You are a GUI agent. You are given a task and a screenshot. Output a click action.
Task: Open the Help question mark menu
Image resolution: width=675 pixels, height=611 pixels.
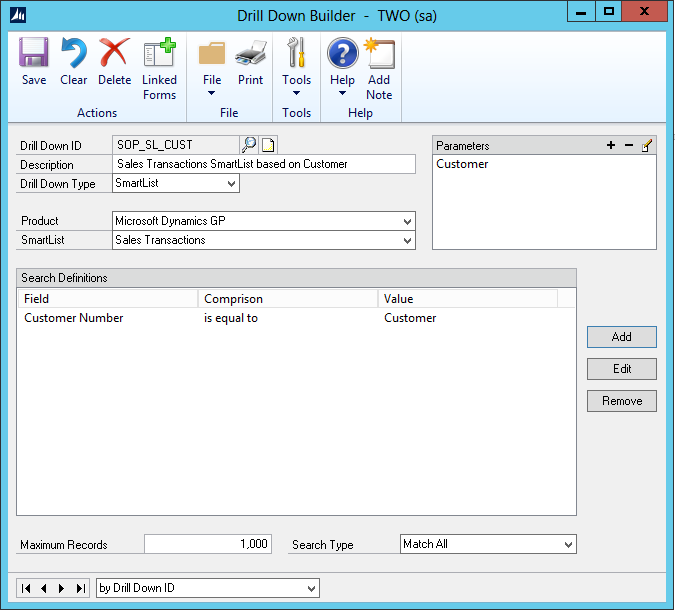[x=343, y=53]
